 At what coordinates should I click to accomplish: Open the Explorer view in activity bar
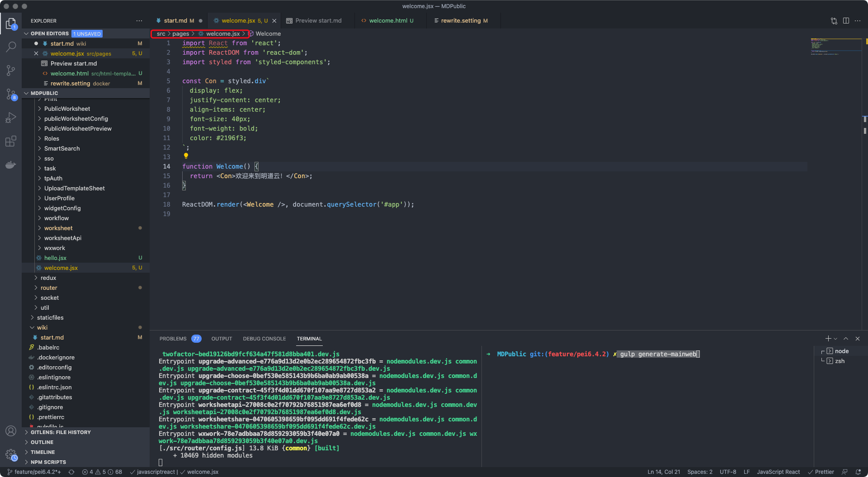[11, 24]
